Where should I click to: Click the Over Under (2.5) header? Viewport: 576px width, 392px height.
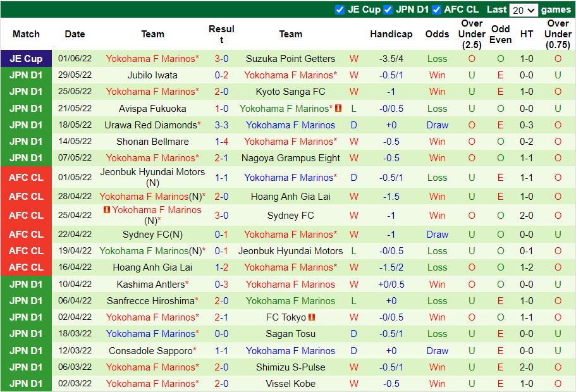[x=472, y=34]
